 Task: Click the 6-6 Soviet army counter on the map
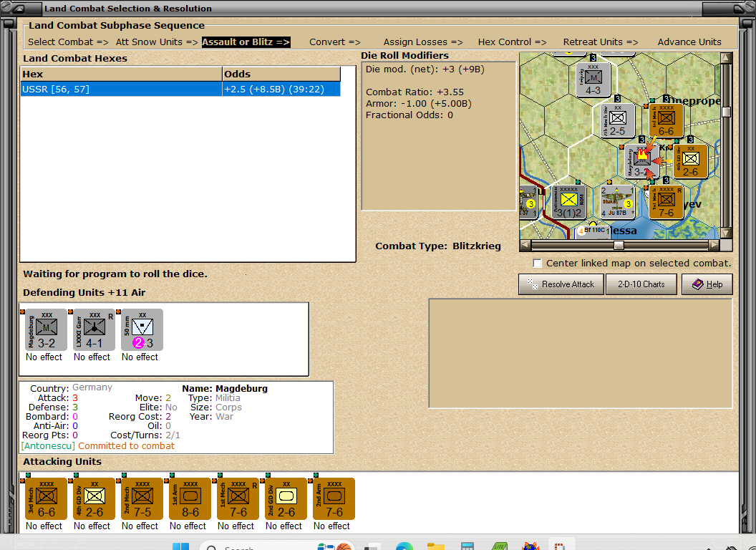click(666, 120)
